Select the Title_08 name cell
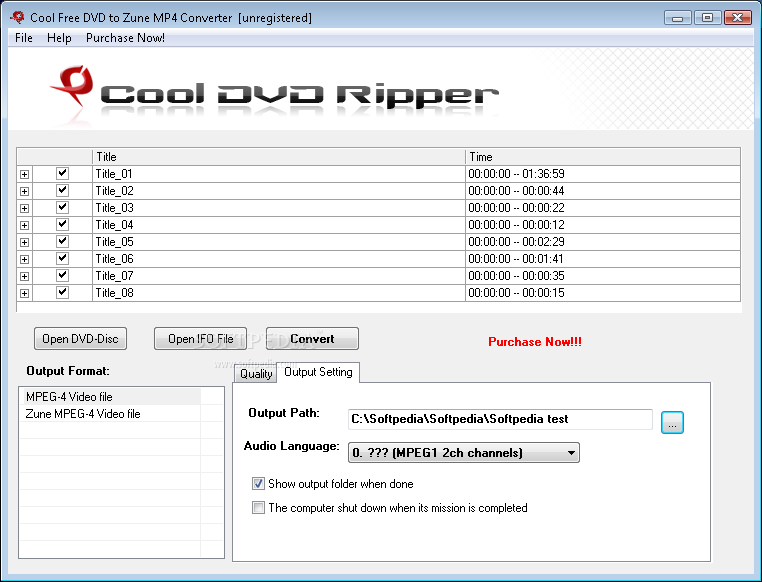Screen dimensions: 762x582 click(x=278, y=293)
